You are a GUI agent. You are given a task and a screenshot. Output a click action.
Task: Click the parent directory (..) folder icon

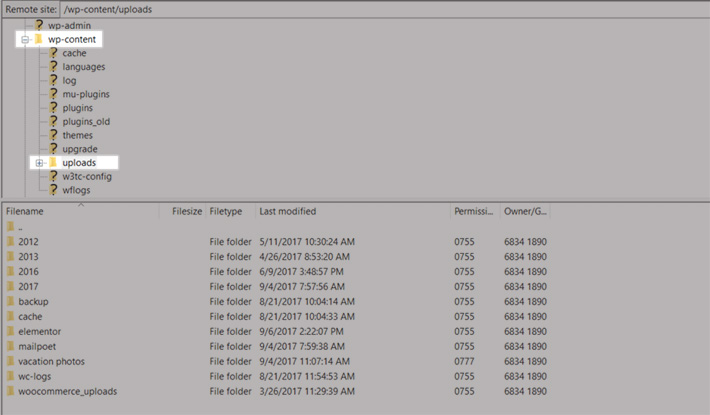10,227
